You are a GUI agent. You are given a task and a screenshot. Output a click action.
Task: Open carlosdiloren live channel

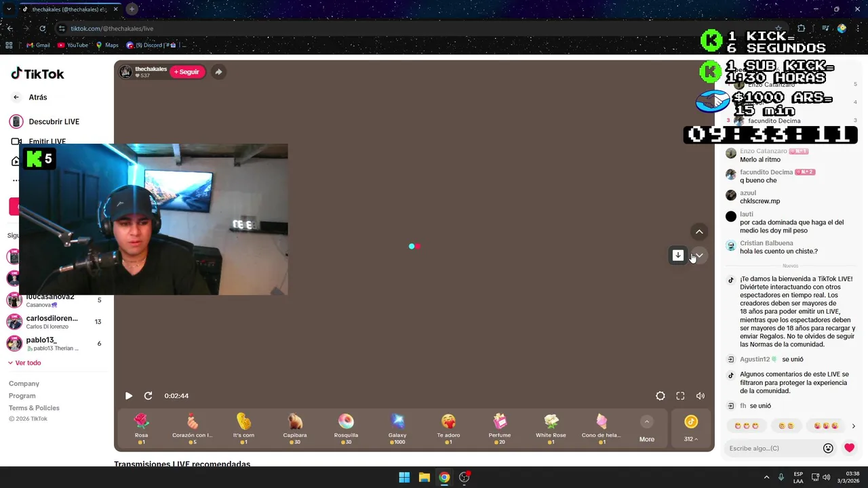pyautogui.click(x=54, y=322)
